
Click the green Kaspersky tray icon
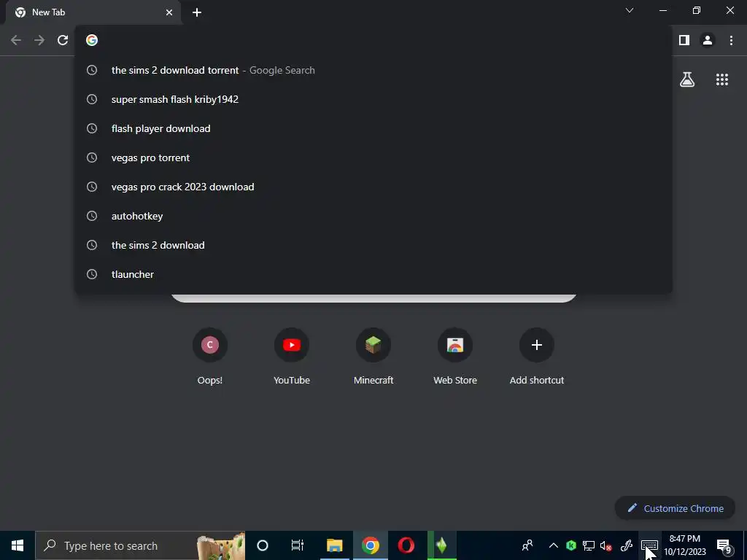pyautogui.click(x=570, y=545)
